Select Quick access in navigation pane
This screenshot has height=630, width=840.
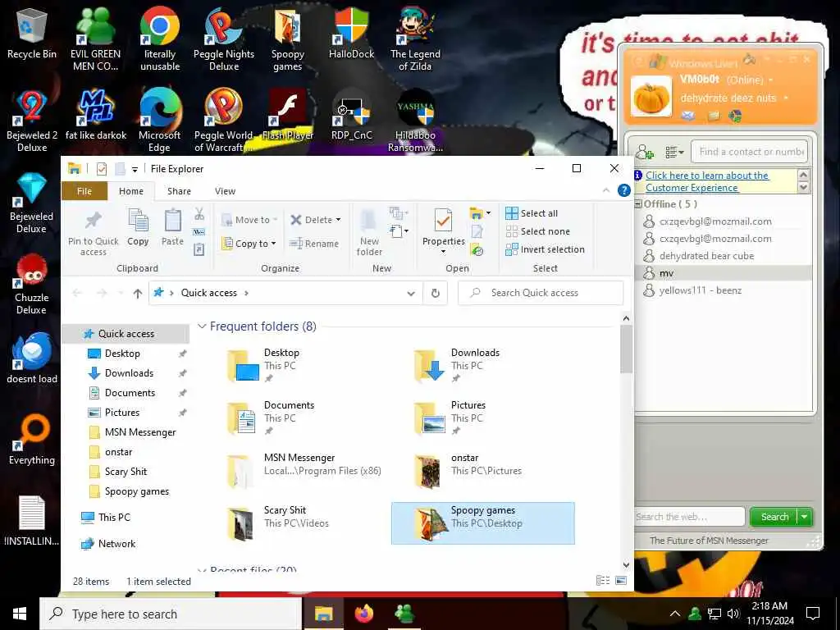[x=126, y=334]
